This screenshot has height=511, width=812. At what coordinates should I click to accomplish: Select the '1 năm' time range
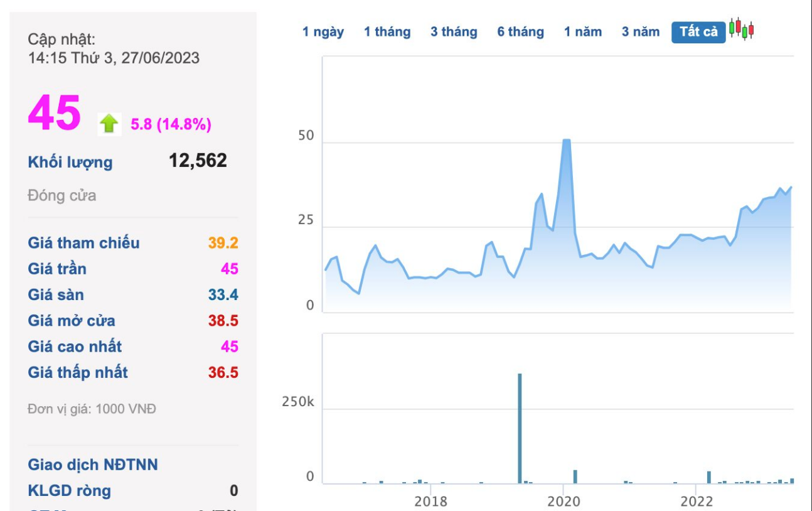click(x=583, y=32)
